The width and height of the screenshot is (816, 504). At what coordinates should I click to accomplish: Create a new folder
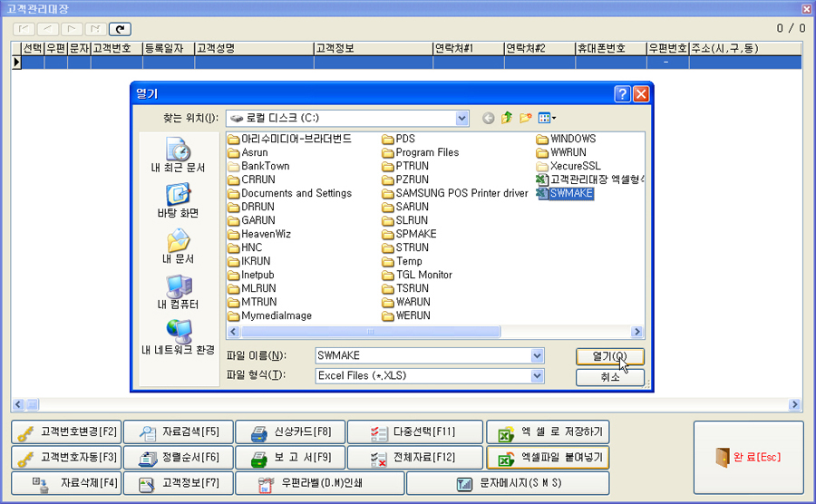tap(526, 118)
